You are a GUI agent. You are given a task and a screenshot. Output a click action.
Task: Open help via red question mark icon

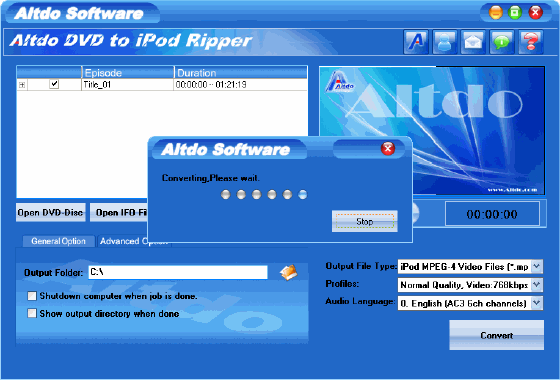tap(531, 42)
